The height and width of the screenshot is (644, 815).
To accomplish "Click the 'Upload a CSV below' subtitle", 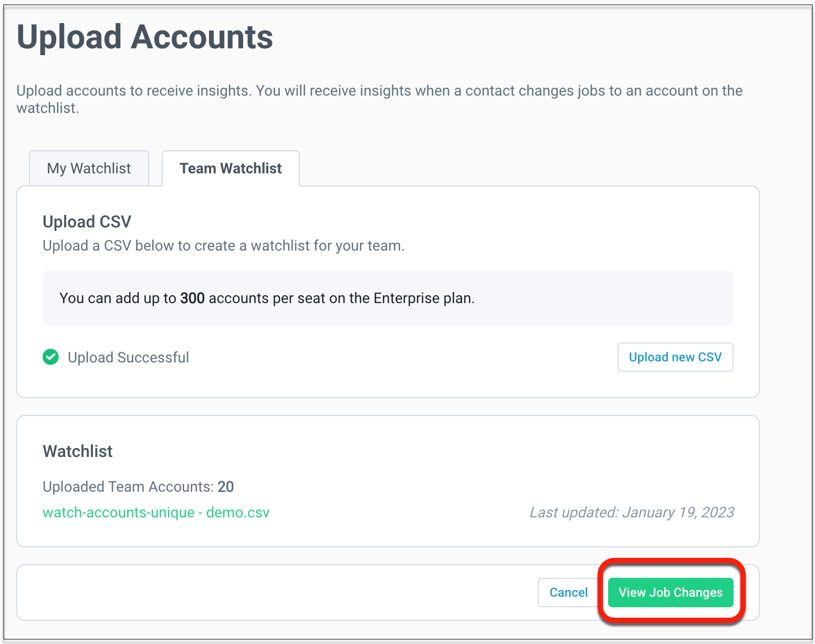I will point(224,246).
